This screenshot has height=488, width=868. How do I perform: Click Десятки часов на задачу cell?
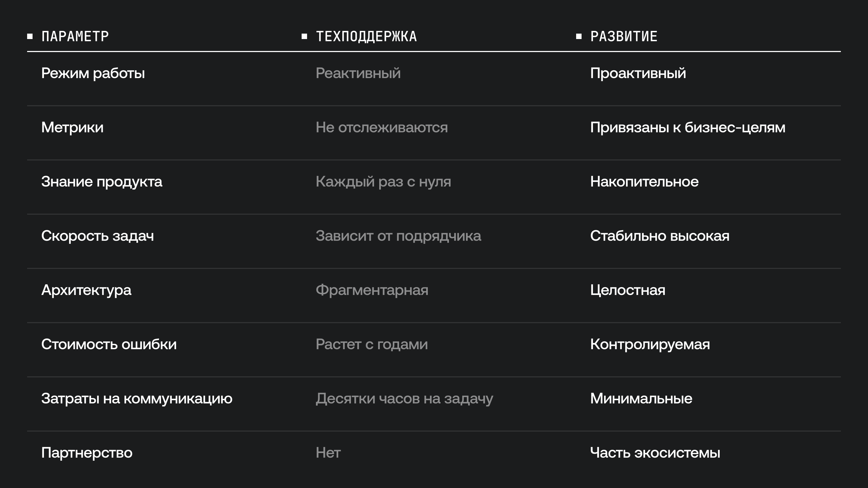click(x=404, y=399)
